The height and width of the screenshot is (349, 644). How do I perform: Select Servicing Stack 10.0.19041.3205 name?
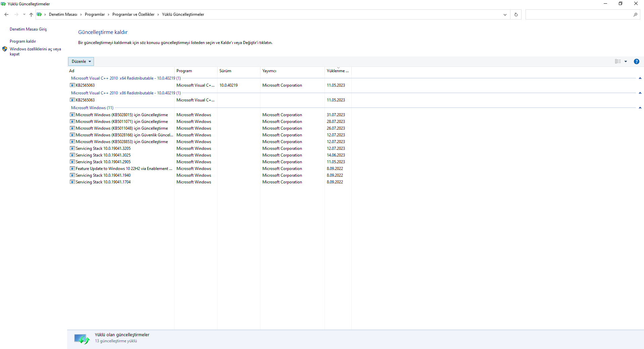pyautogui.click(x=103, y=148)
